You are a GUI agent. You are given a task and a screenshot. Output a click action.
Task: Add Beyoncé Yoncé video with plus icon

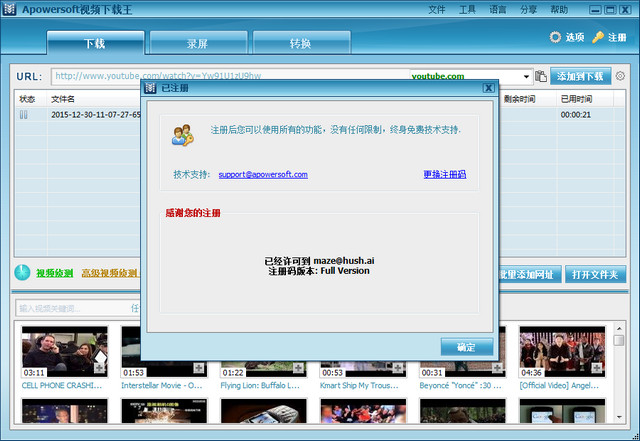[x=497, y=368]
